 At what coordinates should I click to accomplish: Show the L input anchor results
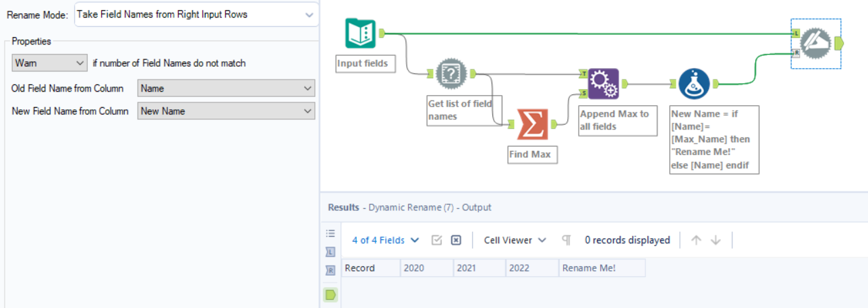click(330, 252)
